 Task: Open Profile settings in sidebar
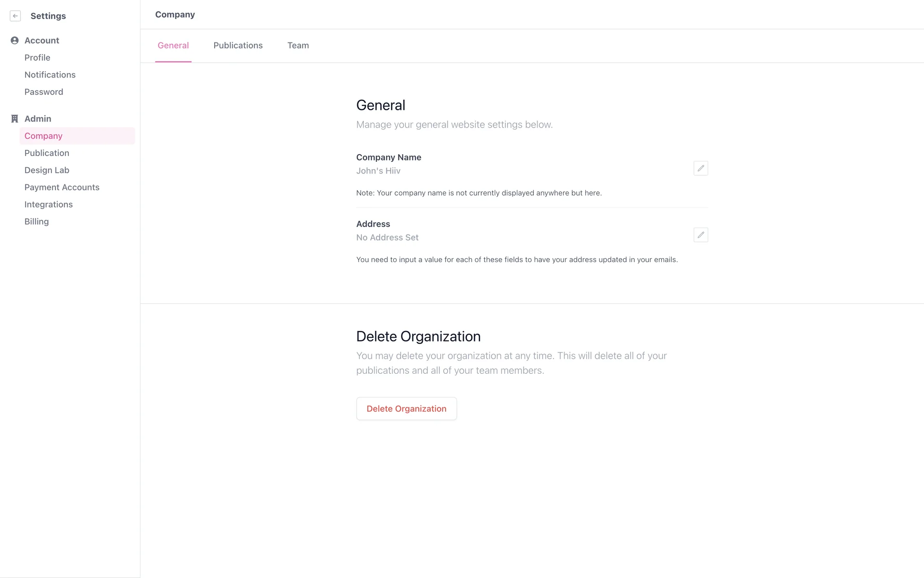tap(38, 58)
